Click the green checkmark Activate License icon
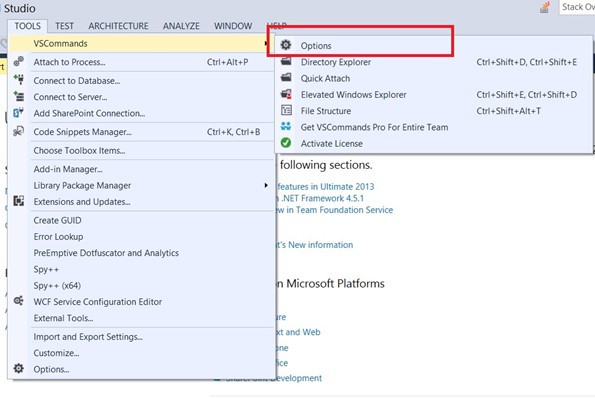Image resolution: width=595 pixels, height=398 pixels. pyautogui.click(x=286, y=143)
